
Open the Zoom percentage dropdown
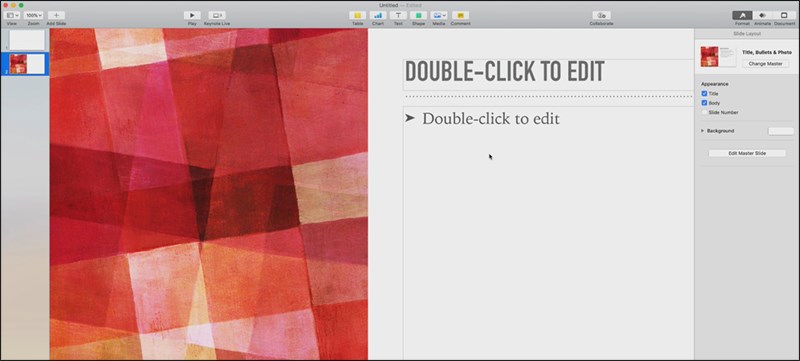coord(34,15)
